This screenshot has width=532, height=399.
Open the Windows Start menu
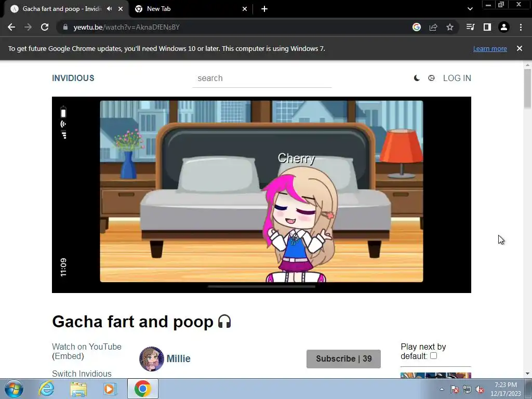[x=14, y=389]
